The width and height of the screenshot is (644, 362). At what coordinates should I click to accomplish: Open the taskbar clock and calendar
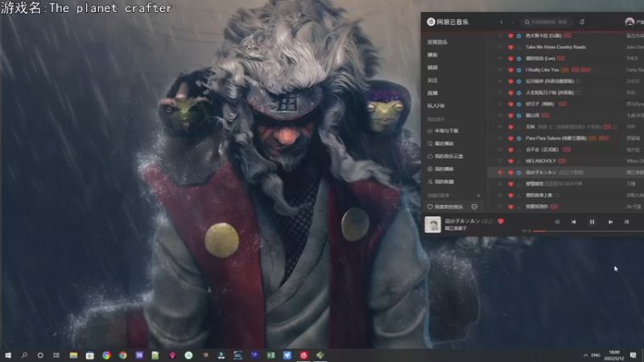[x=614, y=356]
